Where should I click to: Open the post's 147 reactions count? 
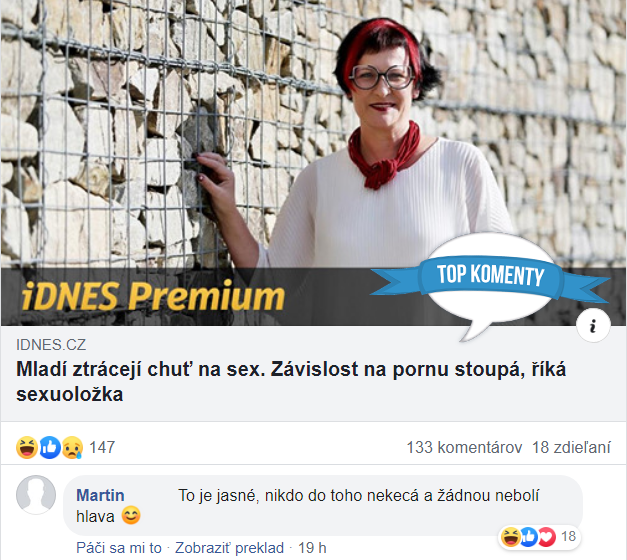(x=102, y=447)
